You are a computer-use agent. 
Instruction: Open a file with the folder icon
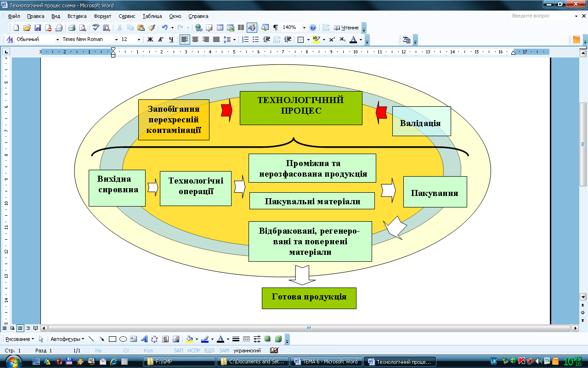point(27,28)
